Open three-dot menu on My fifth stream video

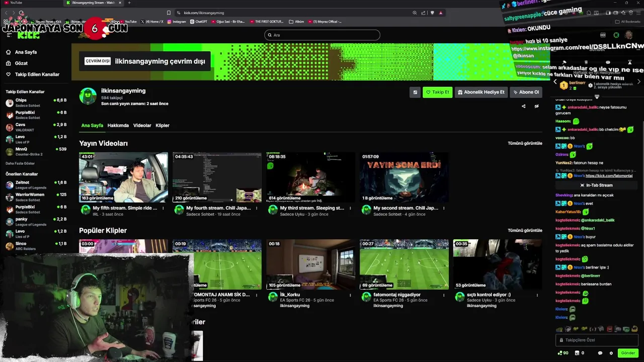pos(163,208)
